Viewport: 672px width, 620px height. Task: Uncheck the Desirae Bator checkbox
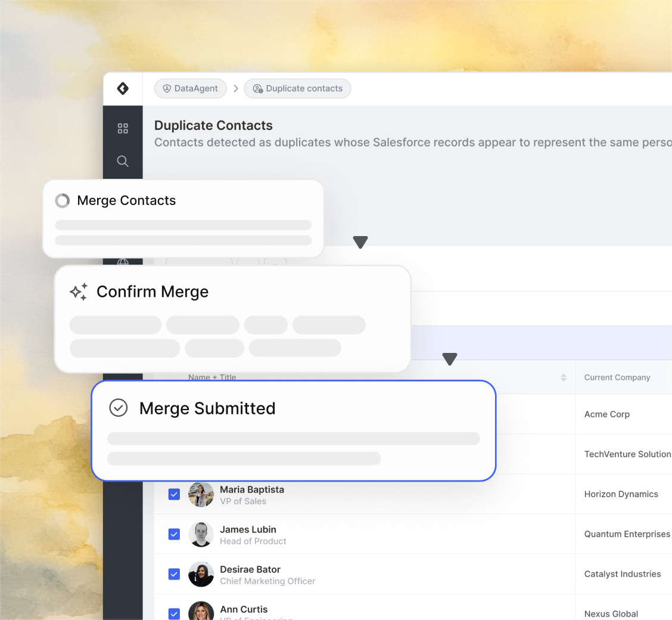pos(174,574)
